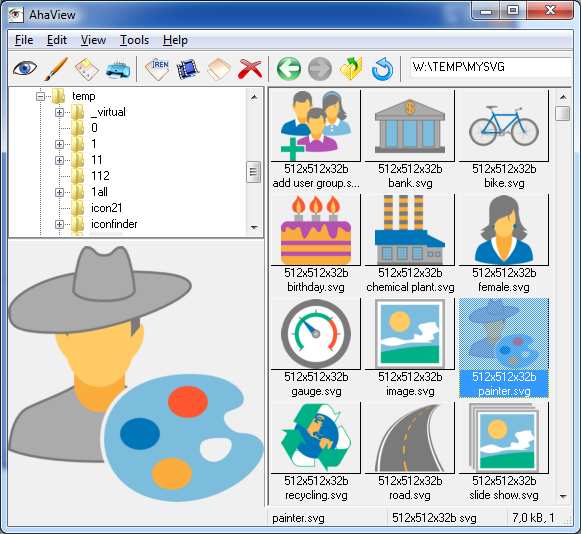Expand the _virtual folder node

tap(59, 112)
